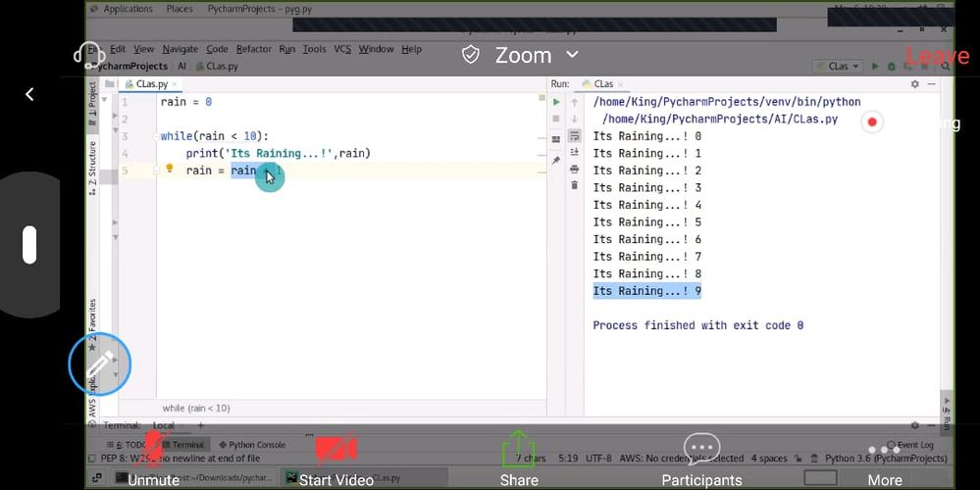Tap the headphone audio output icon
Viewport: 980px width, 490px height.
tap(89, 55)
